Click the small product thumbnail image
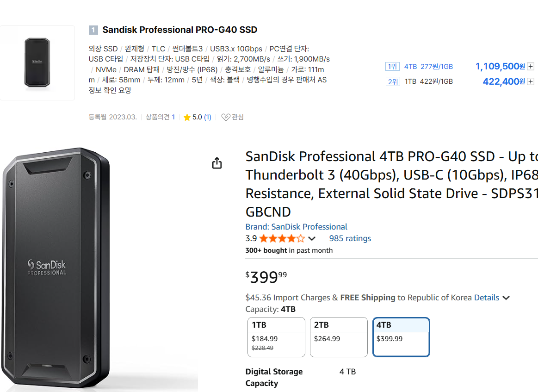This screenshot has width=538, height=392. pyautogui.click(x=37, y=63)
